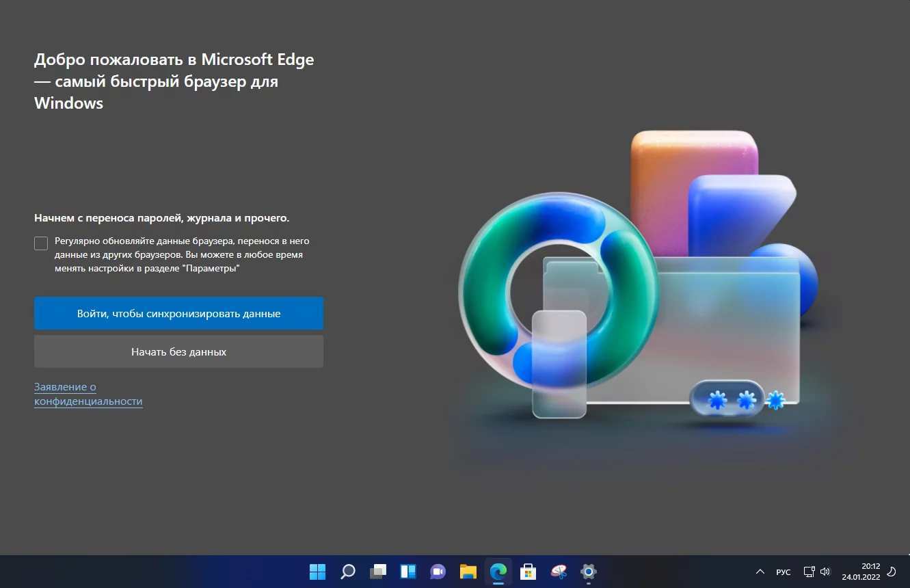Click the volume speaker tray icon
Screen dimensions: 910x588
tap(825, 572)
